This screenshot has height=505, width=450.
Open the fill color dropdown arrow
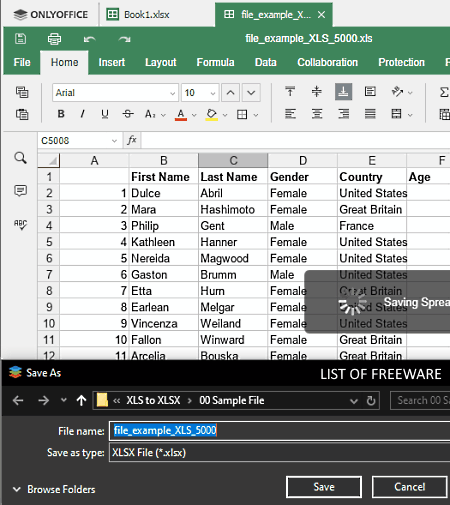click(225, 115)
